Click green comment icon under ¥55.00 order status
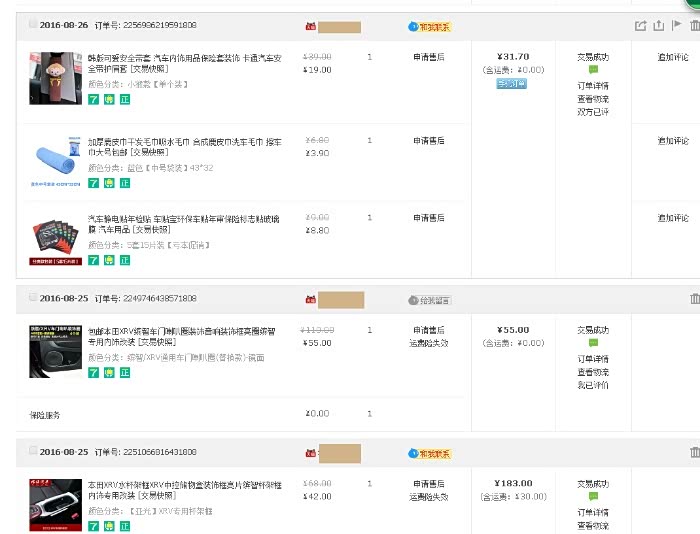Viewport: 700px width, 534px height. [592, 343]
